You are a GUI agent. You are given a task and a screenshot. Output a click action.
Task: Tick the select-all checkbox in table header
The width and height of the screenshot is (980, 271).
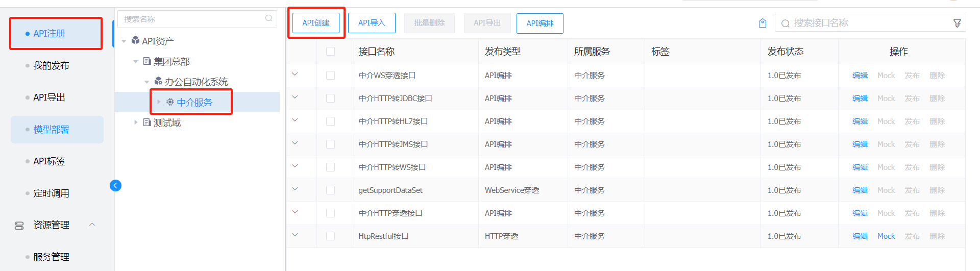point(330,51)
